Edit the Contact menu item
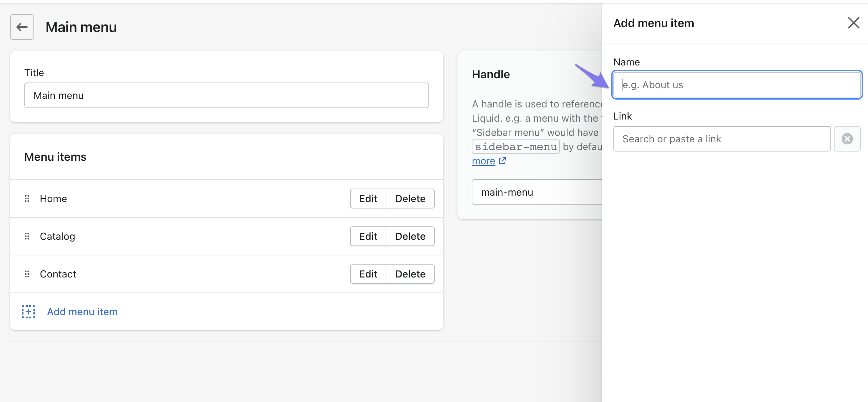The height and width of the screenshot is (402, 868). (x=368, y=274)
